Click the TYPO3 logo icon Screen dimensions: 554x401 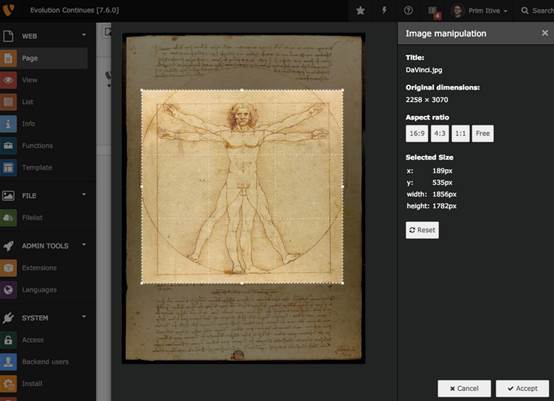point(8,9)
